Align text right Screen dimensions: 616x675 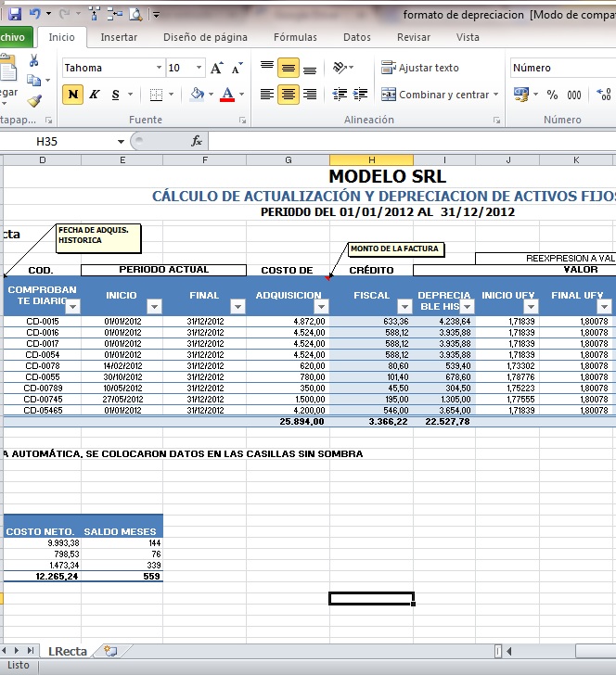tap(310, 95)
